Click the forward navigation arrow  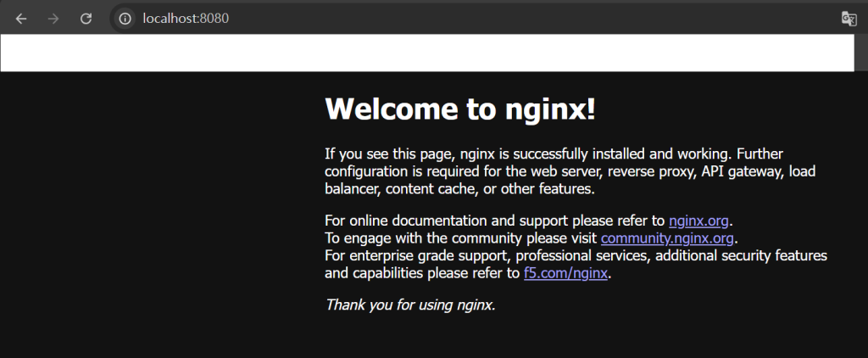coord(53,19)
